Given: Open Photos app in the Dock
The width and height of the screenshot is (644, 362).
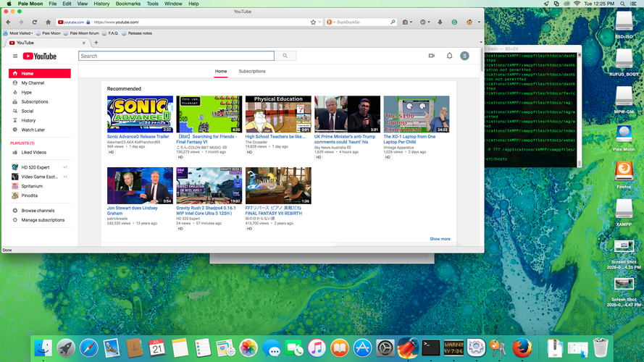Looking at the screenshot, I should (x=248, y=348).
